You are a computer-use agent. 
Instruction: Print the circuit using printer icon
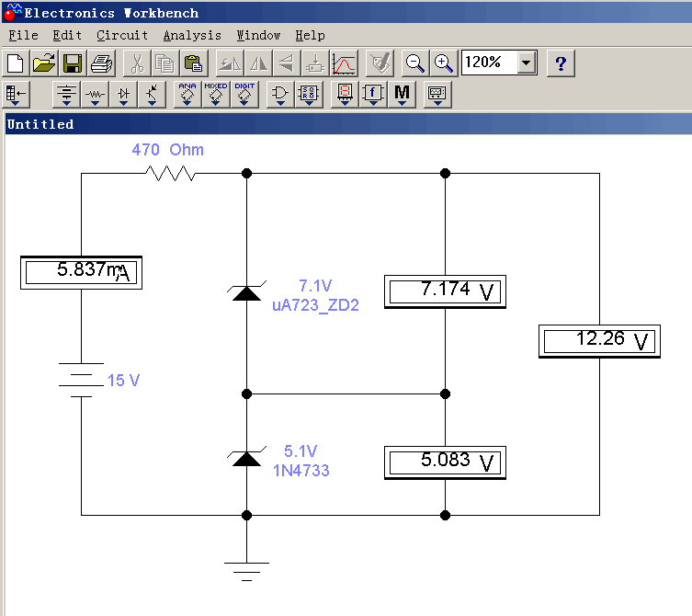coord(102,63)
